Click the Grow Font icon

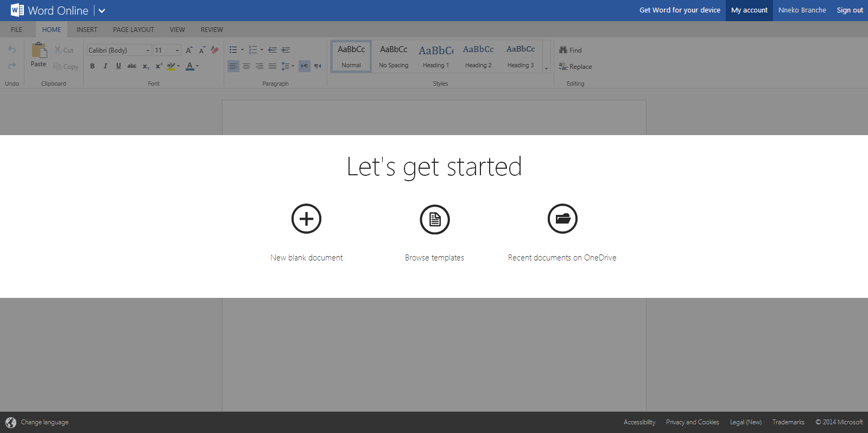click(x=189, y=50)
